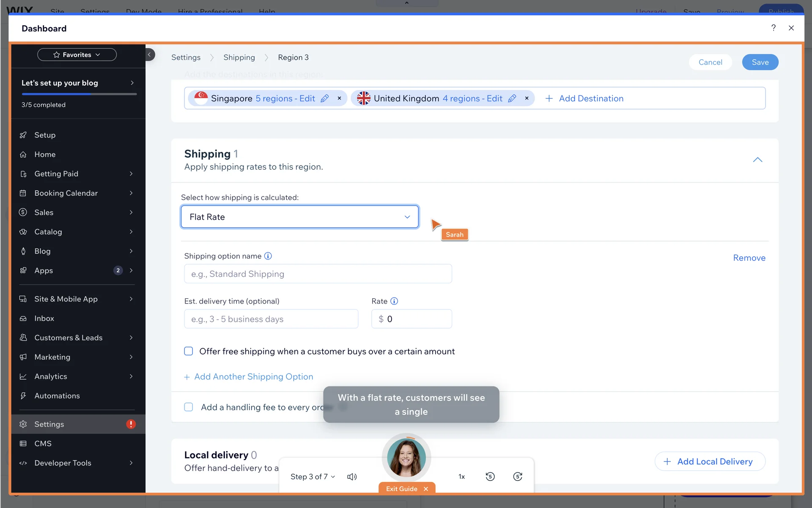Viewport: 812px width, 508px height.
Task: Mute the guide audio speaker icon
Action: 351,477
